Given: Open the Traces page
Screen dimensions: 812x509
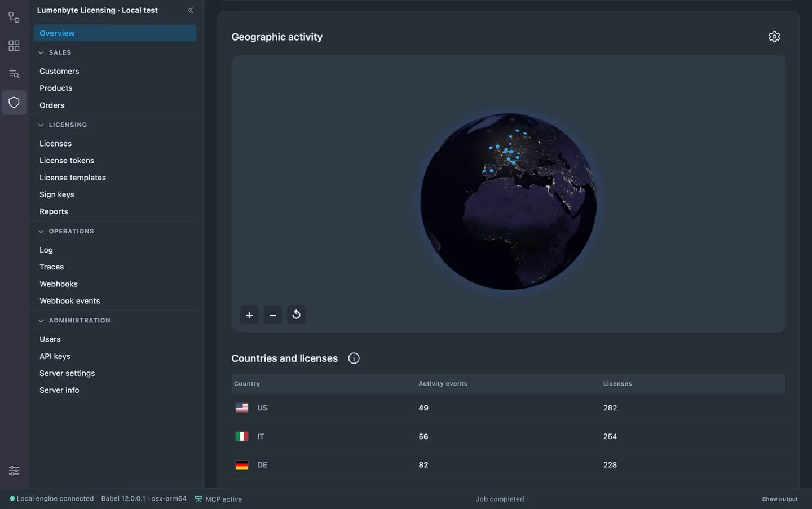Looking at the screenshot, I should click(x=52, y=267).
